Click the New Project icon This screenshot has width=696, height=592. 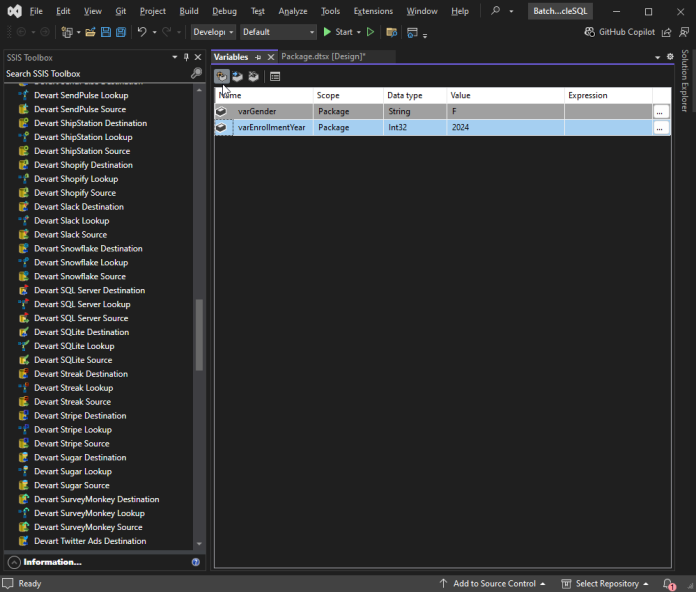[x=67, y=32]
